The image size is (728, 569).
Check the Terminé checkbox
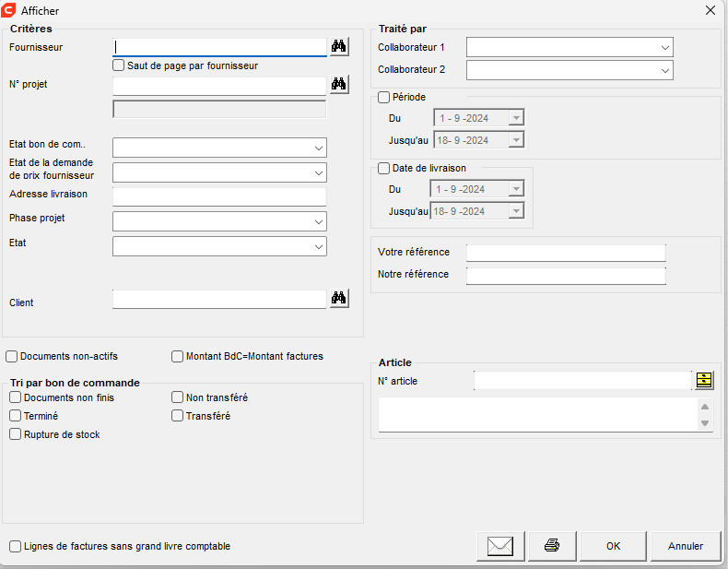click(16, 416)
